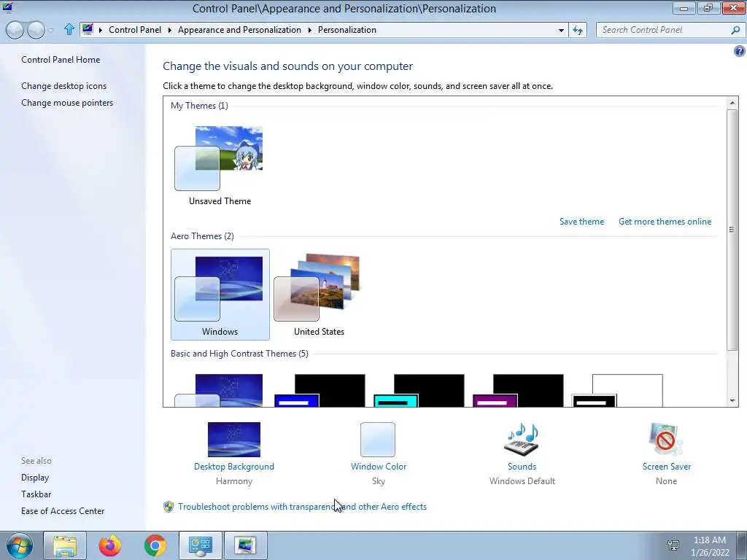747x560 pixels.
Task: Click the Aero Themes (2) heading
Action: click(x=202, y=236)
